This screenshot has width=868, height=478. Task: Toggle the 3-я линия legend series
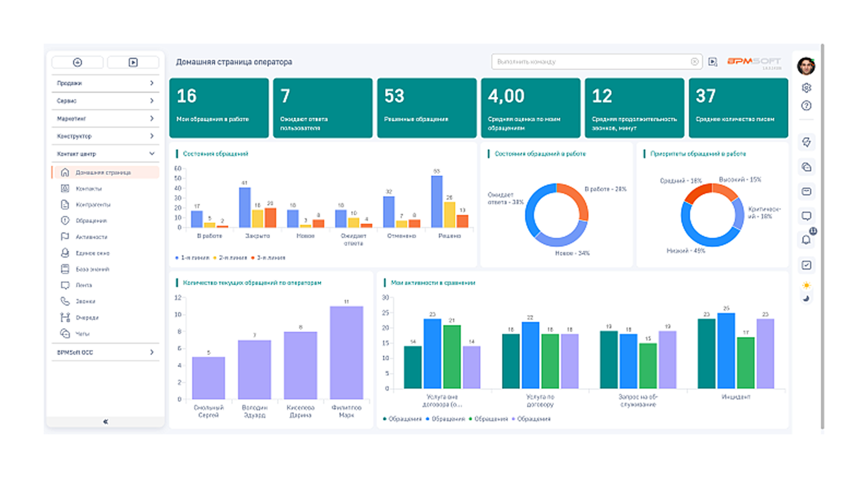pyautogui.click(x=268, y=258)
